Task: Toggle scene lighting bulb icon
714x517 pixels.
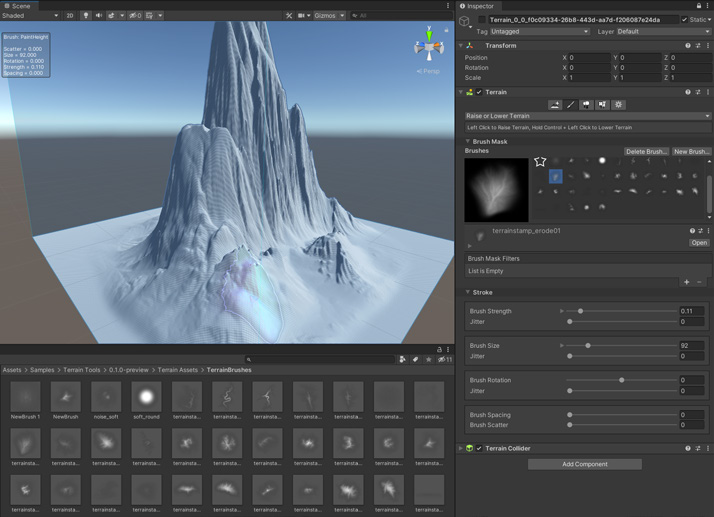Action: click(86, 15)
